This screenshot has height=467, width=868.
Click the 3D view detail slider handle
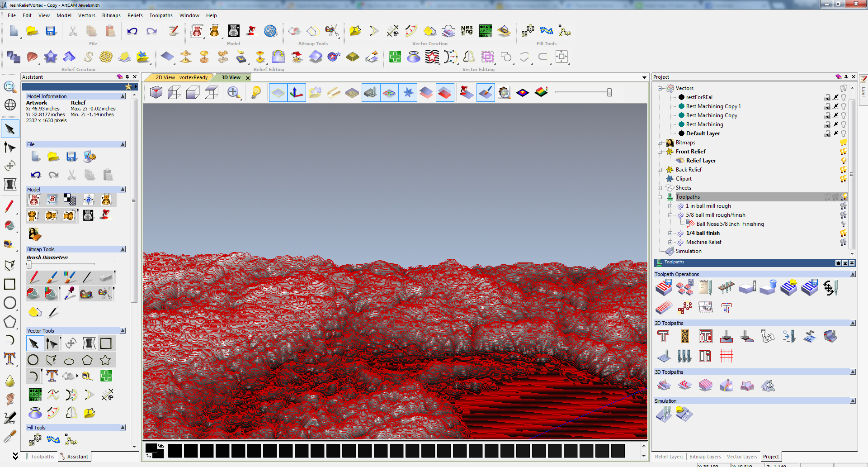[x=609, y=92]
